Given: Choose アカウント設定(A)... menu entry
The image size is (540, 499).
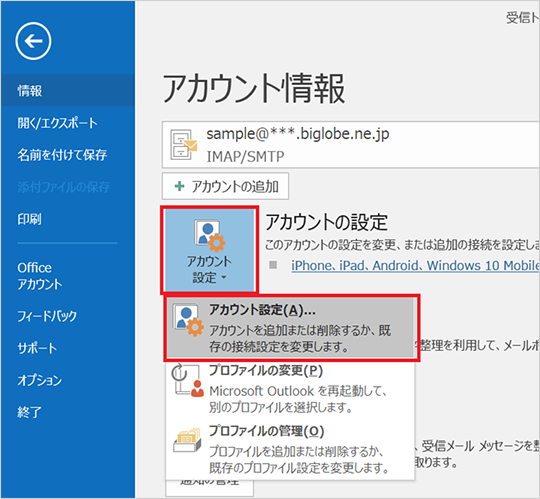Looking at the screenshot, I should [x=291, y=328].
